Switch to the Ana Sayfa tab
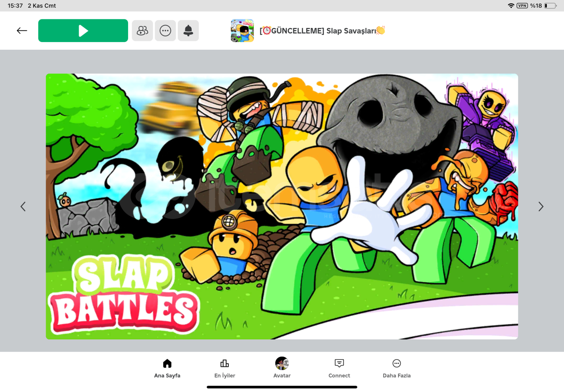This screenshot has height=392, width=564. click(x=167, y=368)
